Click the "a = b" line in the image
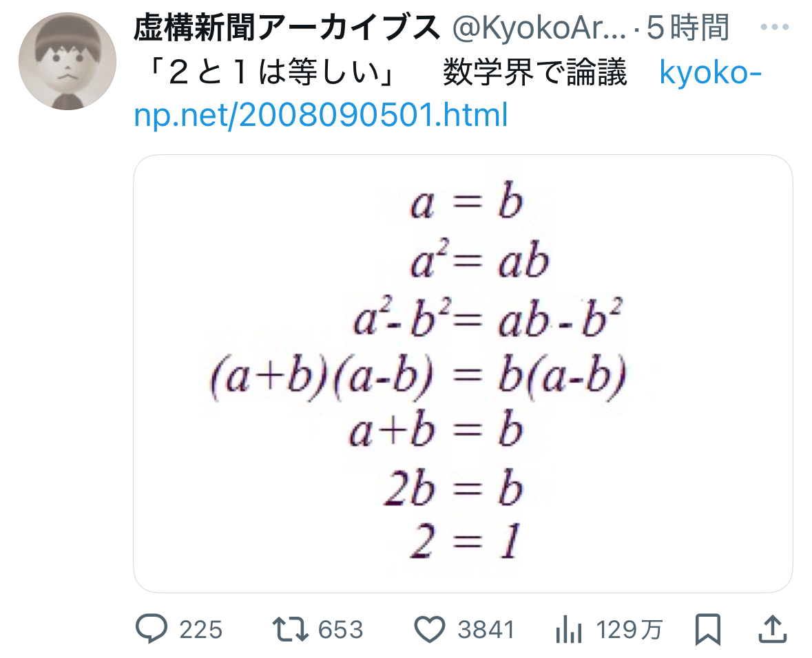This screenshot has height=658, width=812. tap(466, 204)
